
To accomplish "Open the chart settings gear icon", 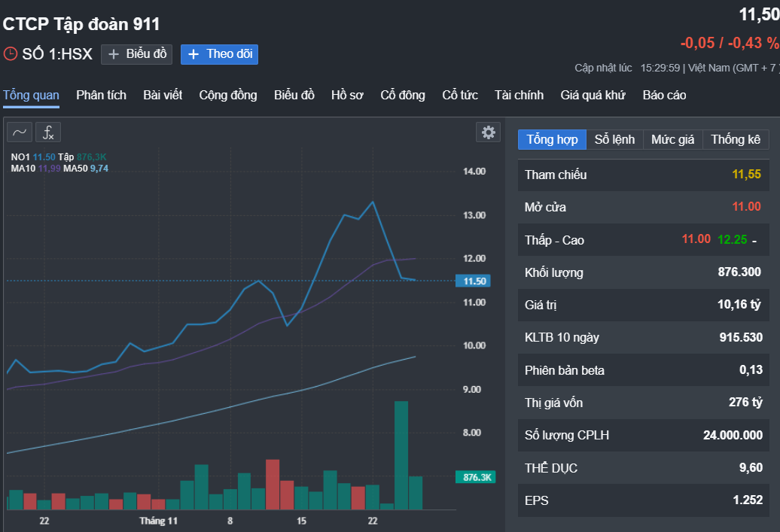I will 489,132.
